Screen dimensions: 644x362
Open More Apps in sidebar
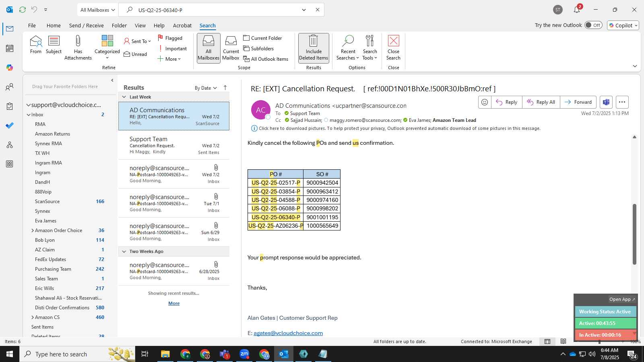click(x=10, y=164)
